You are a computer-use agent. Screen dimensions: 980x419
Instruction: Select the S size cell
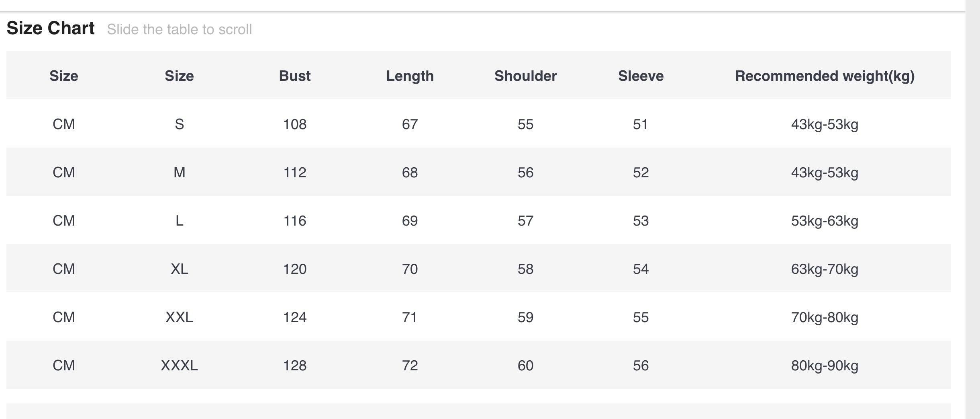[179, 124]
